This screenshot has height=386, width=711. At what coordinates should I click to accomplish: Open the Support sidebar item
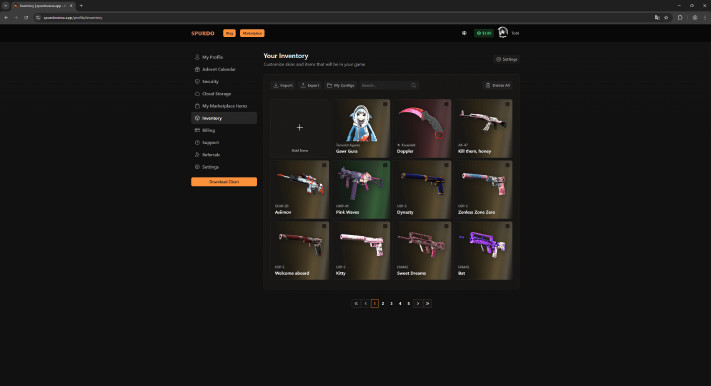[x=224, y=142]
